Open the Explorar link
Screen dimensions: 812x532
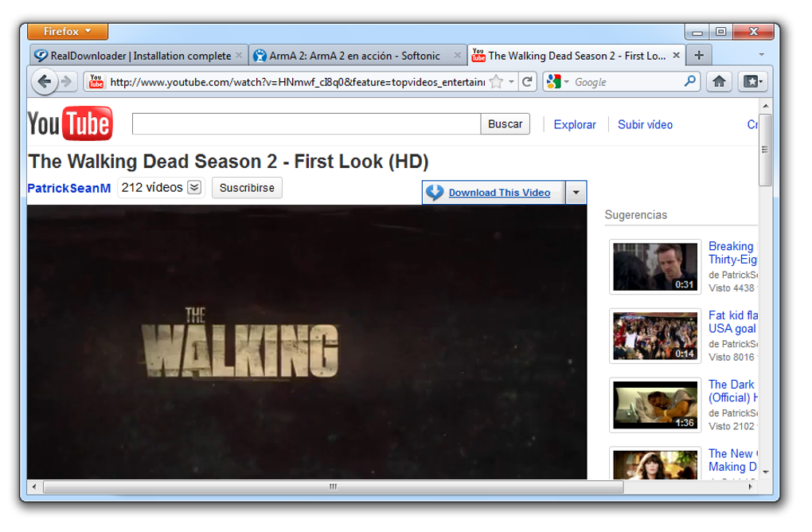(x=575, y=124)
